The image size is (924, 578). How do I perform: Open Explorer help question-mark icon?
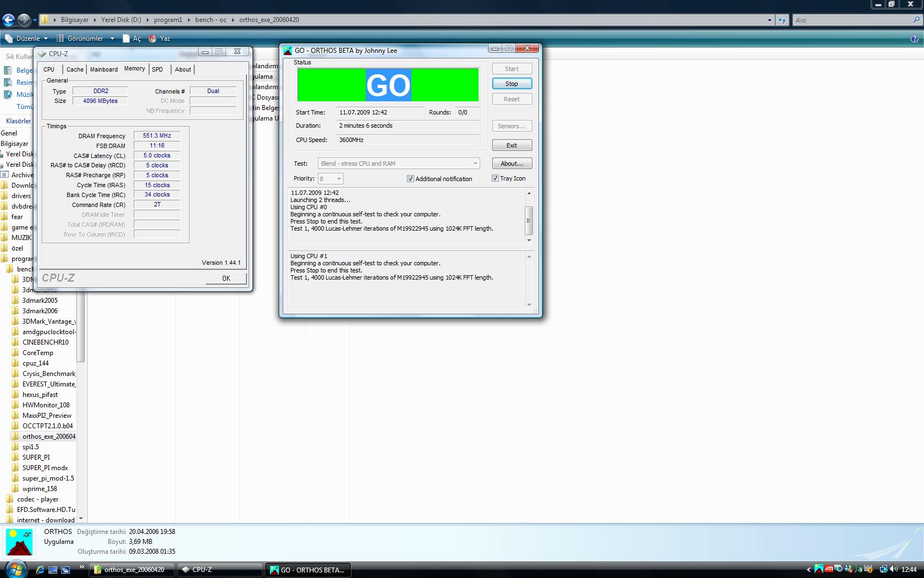tap(915, 39)
